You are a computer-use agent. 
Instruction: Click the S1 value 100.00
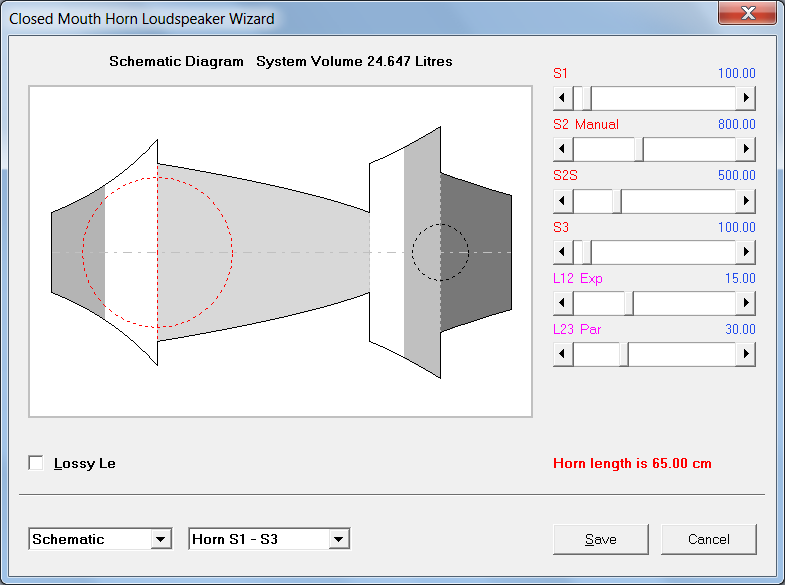click(x=736, y=73)
